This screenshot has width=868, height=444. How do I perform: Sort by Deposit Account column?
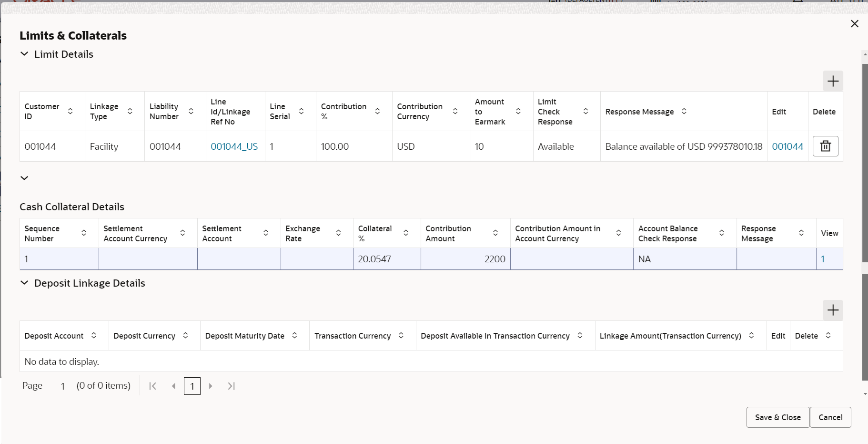tap(94, 335)
